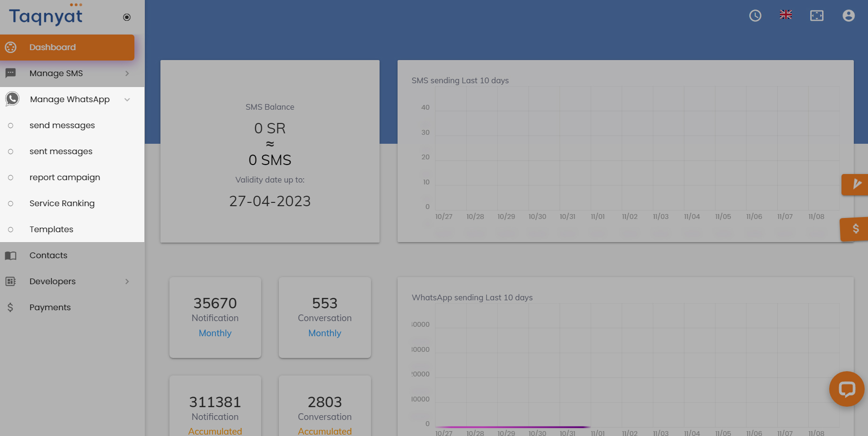Open the orange live chat bubble
Viewport: 868px width, 436px height.
click(x=847, y=389)
